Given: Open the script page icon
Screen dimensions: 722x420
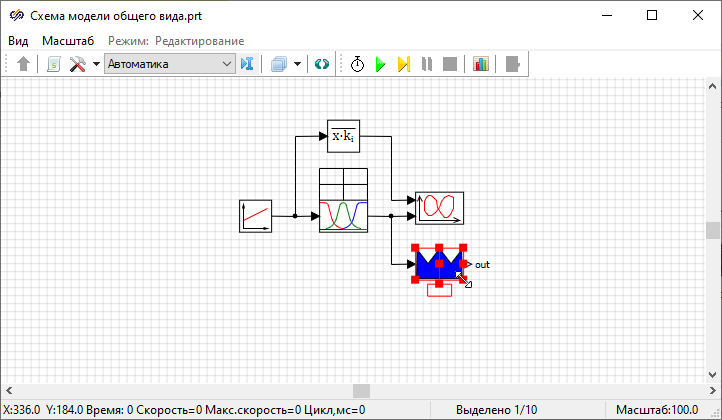Looking at the screenshot, I should click(53, 64).
